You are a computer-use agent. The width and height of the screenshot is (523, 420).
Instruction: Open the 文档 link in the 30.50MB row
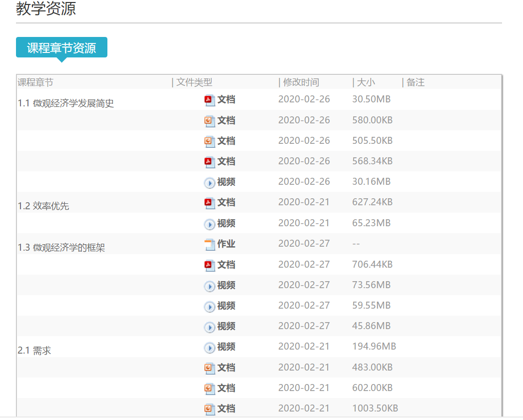[x=226, y=99]
